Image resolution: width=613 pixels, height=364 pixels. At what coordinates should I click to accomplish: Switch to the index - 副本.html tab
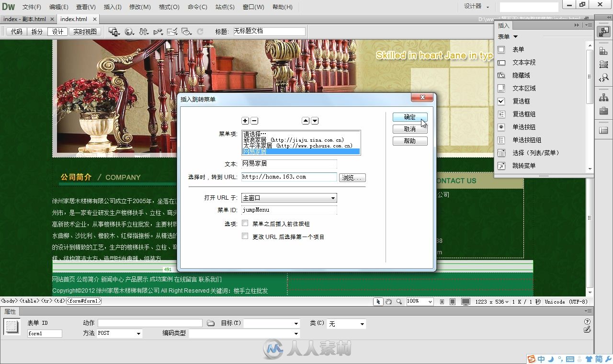pos(24,19)
